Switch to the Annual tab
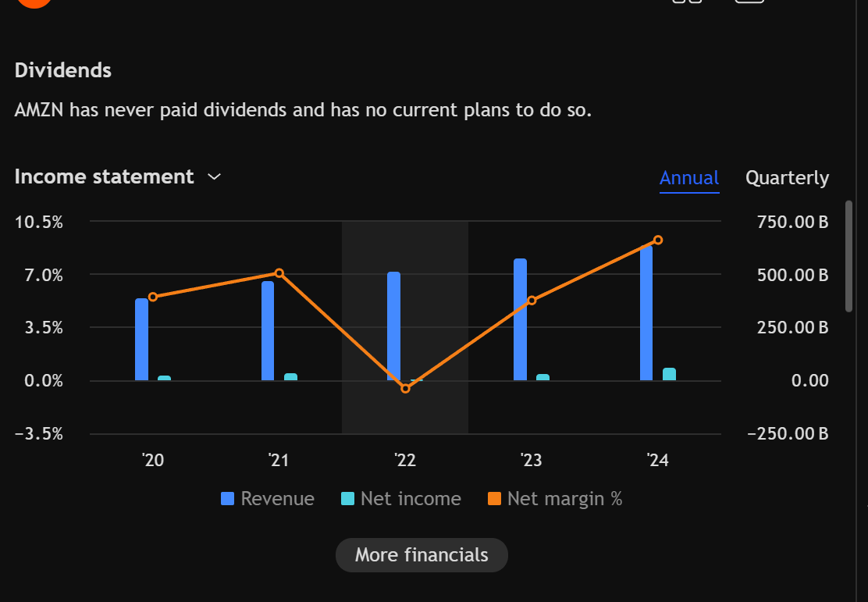This screenshot has height=602, width=868. pyautogui.click(x=689, y=178)
